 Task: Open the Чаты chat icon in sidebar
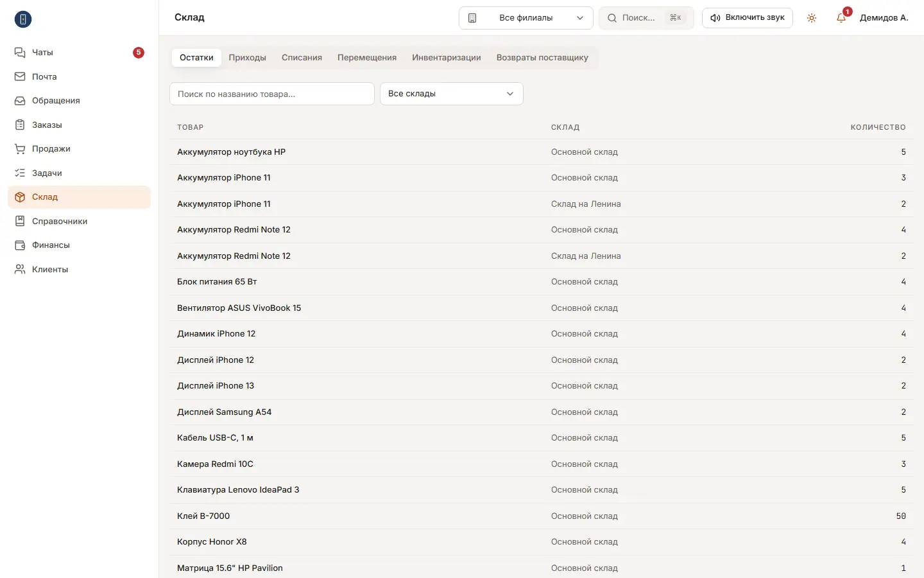(x=20, y=53)
